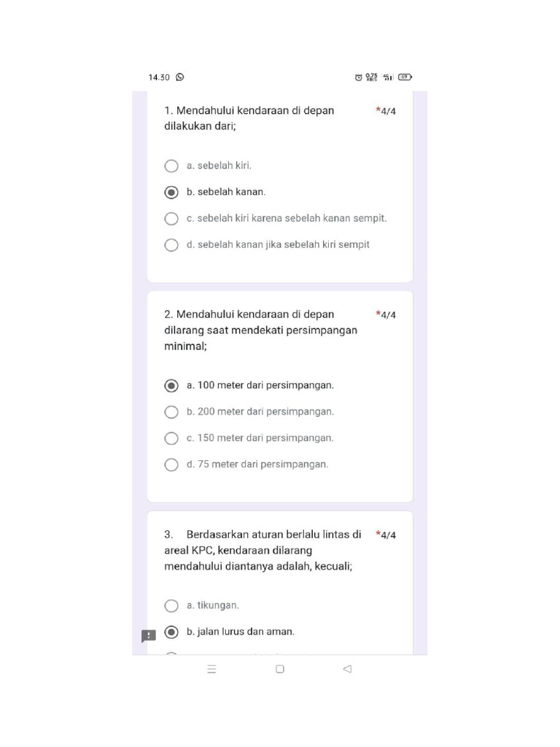Select option "b. sebelah kanan."

click(171, 193)
